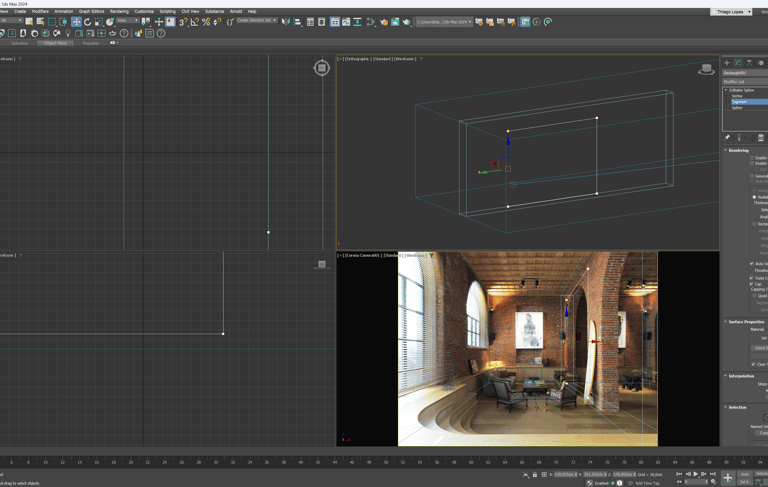This screenshot has height=487, width=768.
Task: Activate the Angle Snap toggle
Action: tap(195, 21)
